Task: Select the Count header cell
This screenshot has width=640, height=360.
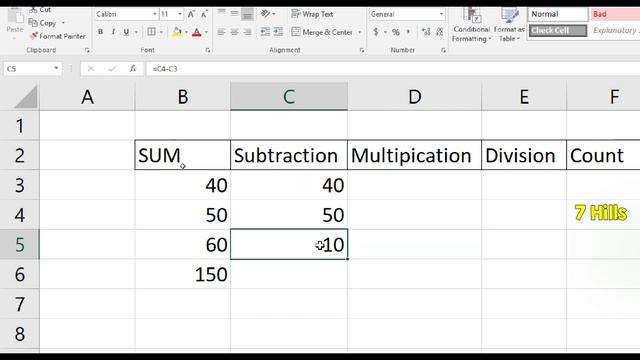Action: click(x=603, y=155)
